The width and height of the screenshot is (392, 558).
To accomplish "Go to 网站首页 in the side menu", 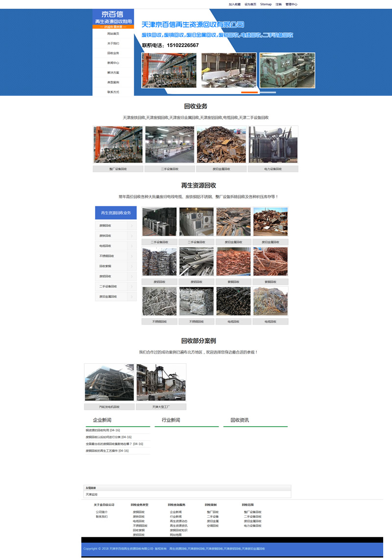I will tap(113, 34).
